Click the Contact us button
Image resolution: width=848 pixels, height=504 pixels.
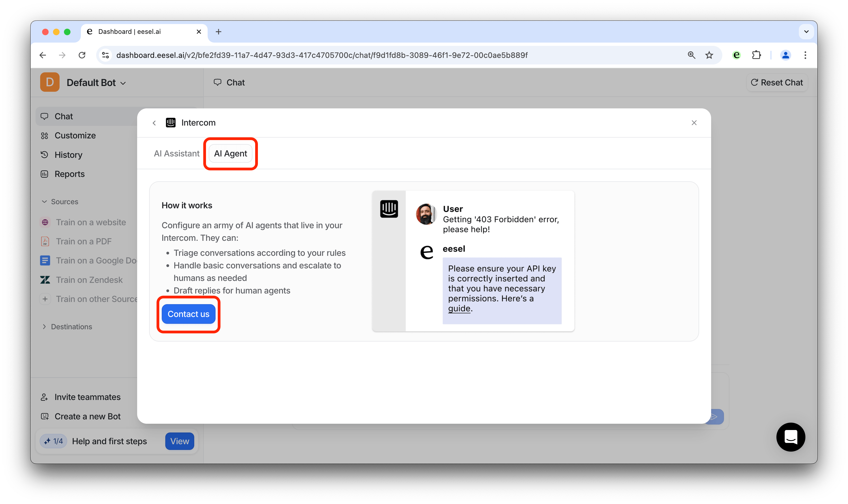[x=189, y=314]
